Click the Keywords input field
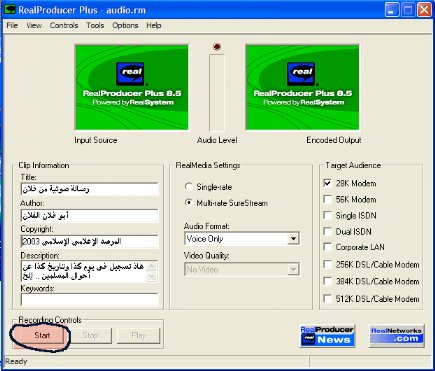The width and height of the screenshot is (435, 371). coord(89,299)
